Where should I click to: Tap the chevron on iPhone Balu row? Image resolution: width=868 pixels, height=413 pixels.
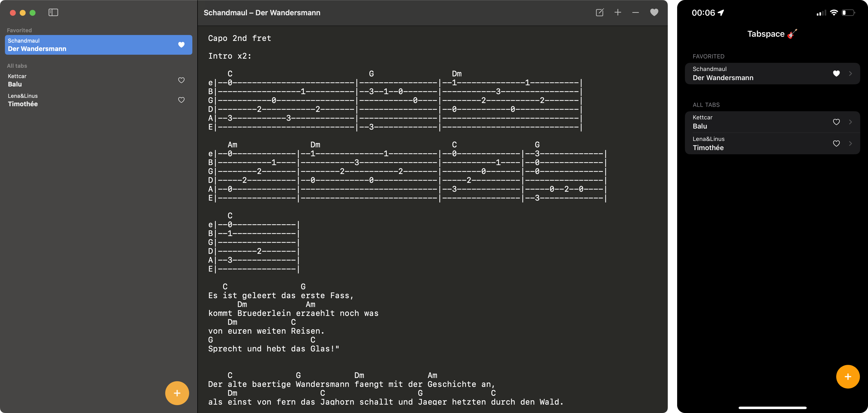pos(850,122)
